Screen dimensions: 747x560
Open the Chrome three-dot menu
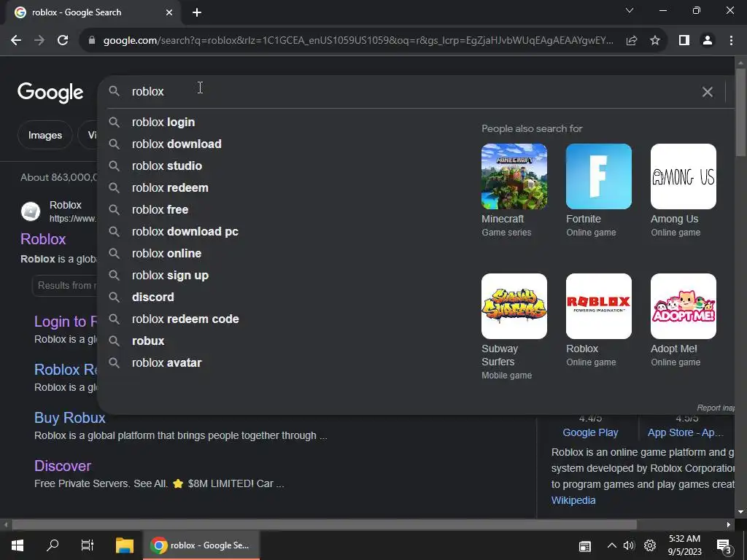click(x=731, y=41)
